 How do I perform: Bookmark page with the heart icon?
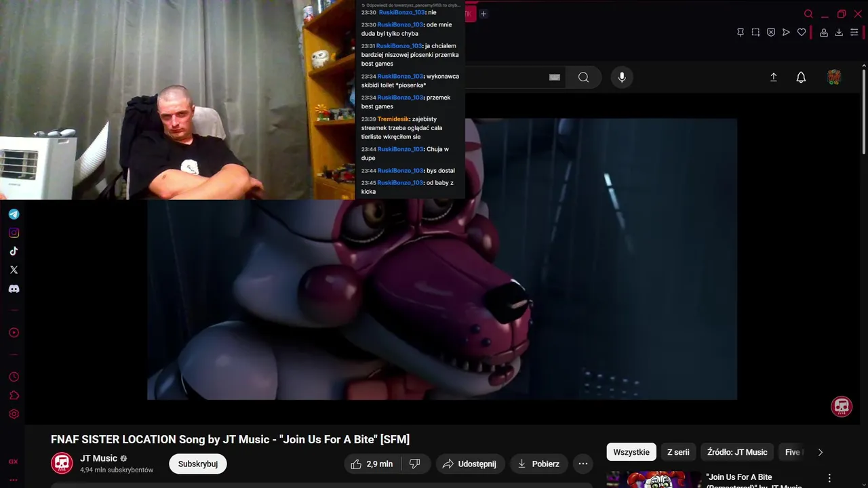pyautogui.click(x=802, y=32)
